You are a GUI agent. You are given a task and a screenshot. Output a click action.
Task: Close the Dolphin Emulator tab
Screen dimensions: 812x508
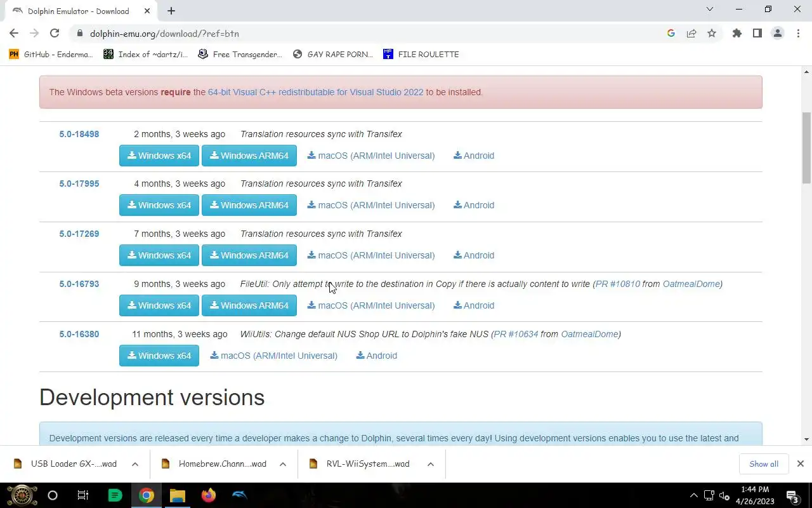[x=147, y=11]
